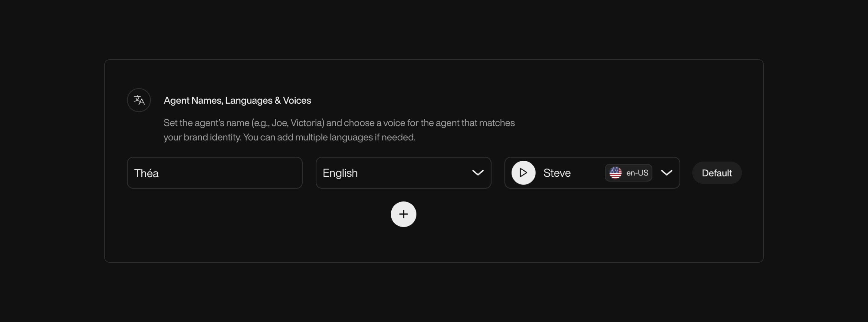
Task: Click the plus icon to add another language
Action: coord(403,214)
